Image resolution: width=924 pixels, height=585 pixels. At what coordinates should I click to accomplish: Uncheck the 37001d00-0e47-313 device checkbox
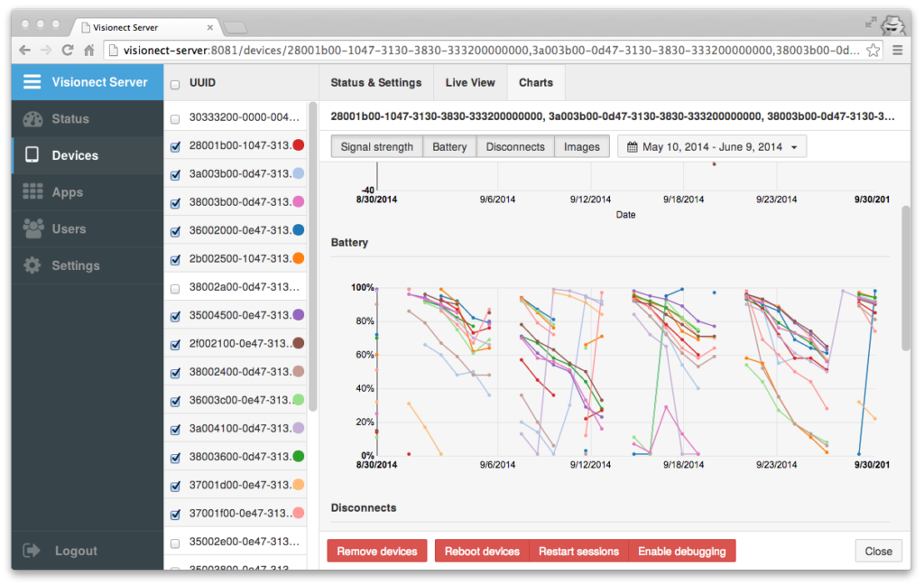pos(175,487)
